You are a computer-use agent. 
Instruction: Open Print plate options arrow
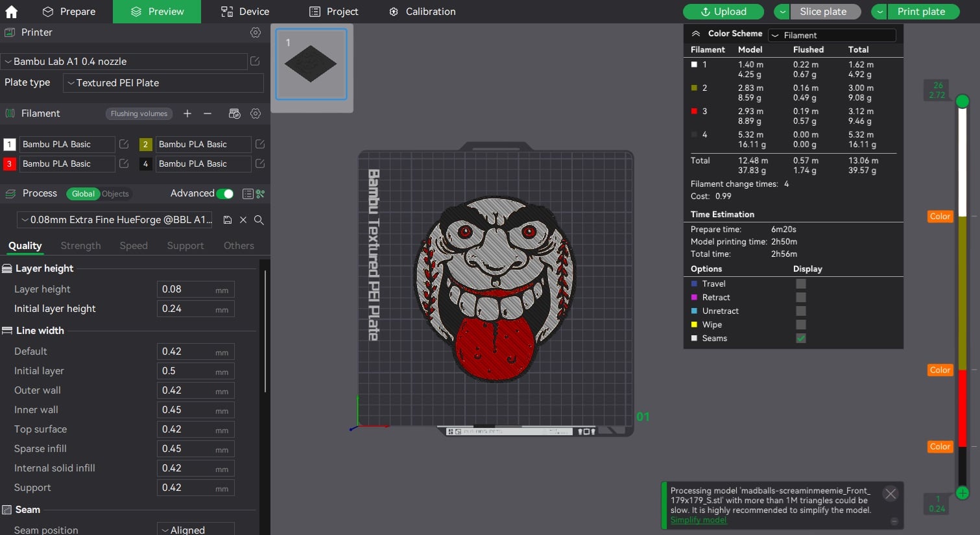[880, 12]
